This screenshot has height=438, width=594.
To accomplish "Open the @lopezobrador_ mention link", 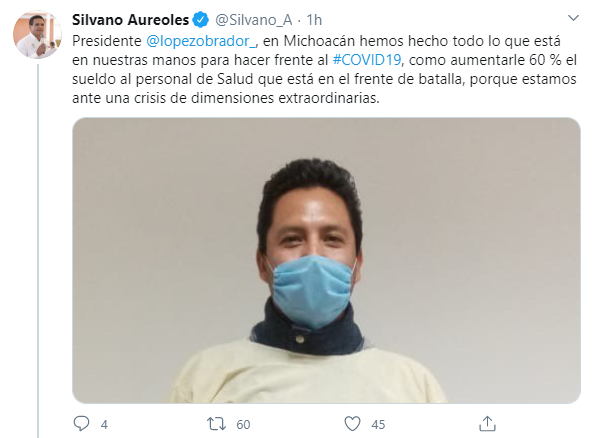I will point(201,41).
